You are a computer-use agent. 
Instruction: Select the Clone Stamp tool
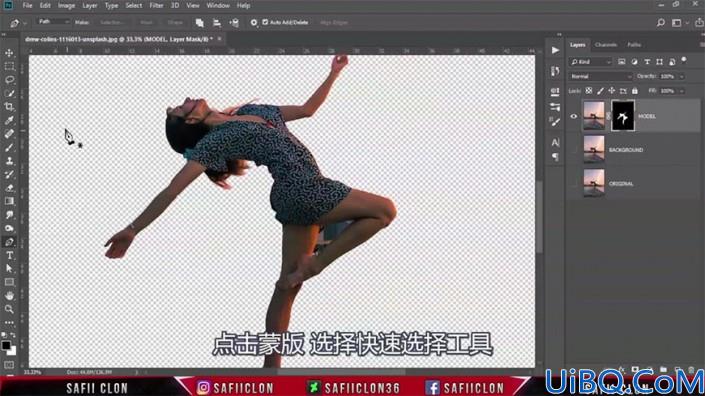point(9,161)
